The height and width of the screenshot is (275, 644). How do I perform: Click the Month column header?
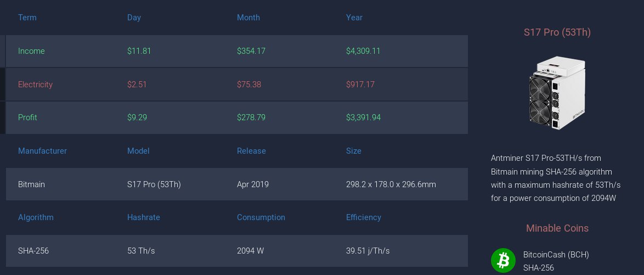(248, 17)
